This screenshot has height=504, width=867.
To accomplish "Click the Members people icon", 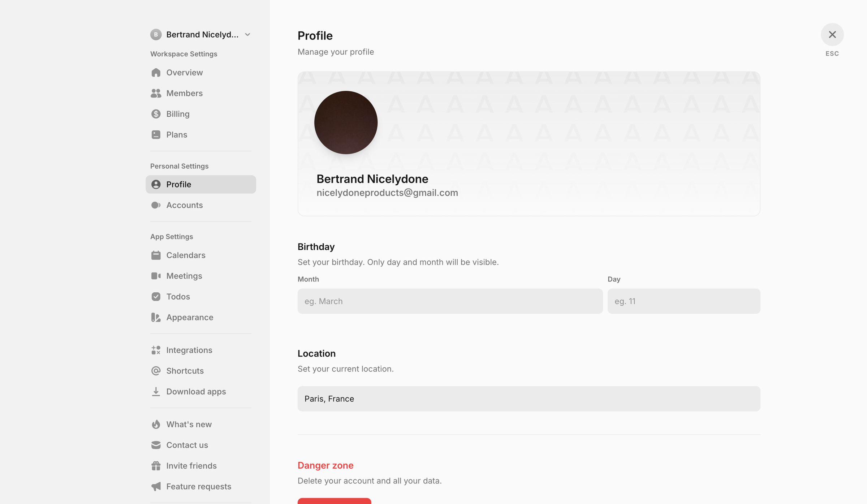I will tap(156, 93).
